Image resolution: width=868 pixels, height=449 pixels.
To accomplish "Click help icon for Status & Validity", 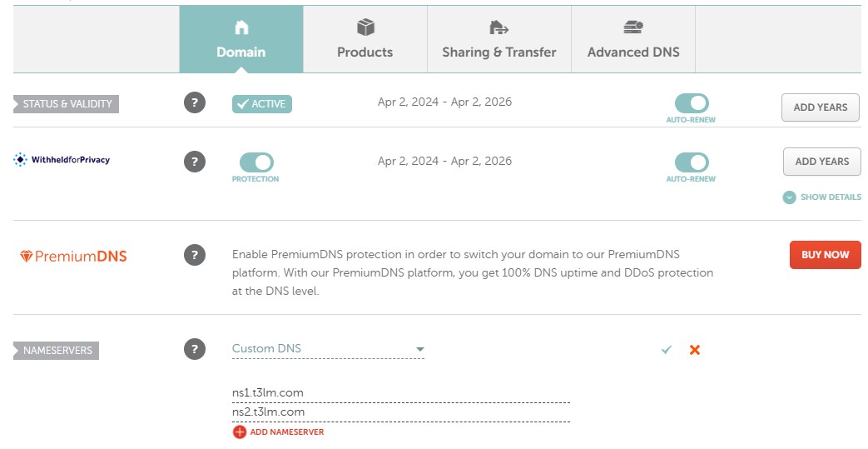I will pos(194,103).
